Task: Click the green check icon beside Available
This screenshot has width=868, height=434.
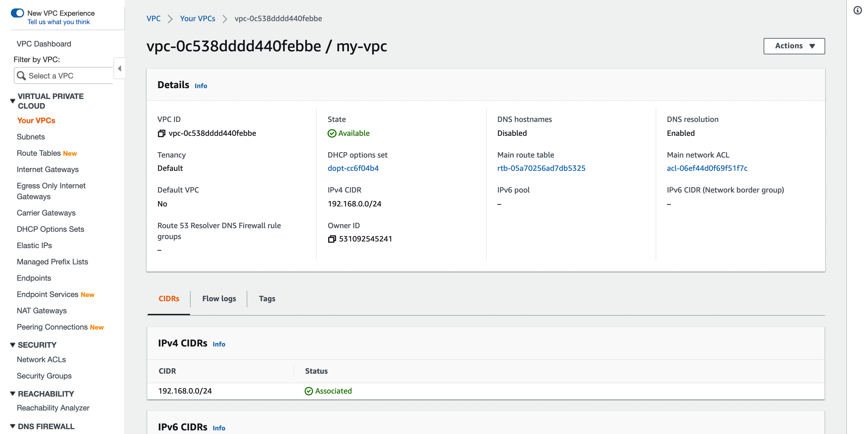Action: click(x=332, y=133)
